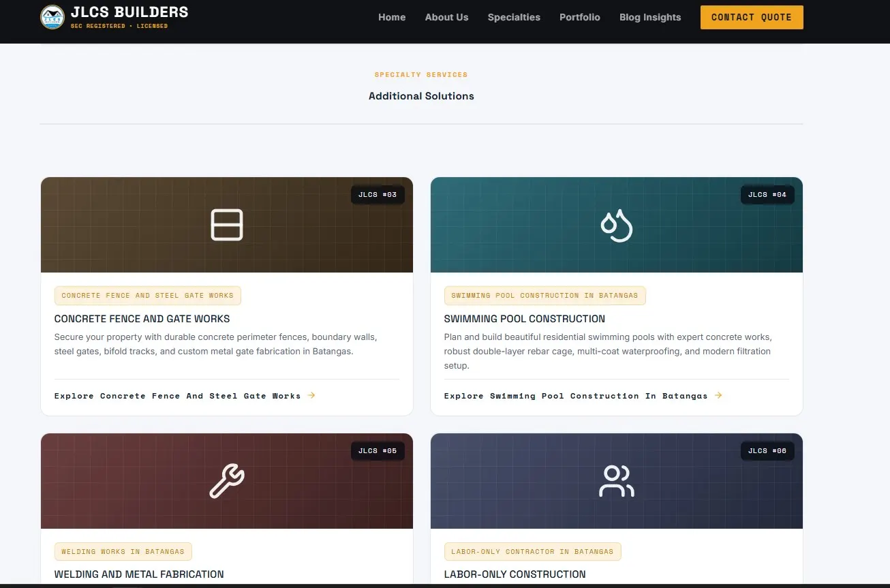Open the About Us page
This screenshot has width=890, height=588.
pyautogui.click(x=446, y=17)
